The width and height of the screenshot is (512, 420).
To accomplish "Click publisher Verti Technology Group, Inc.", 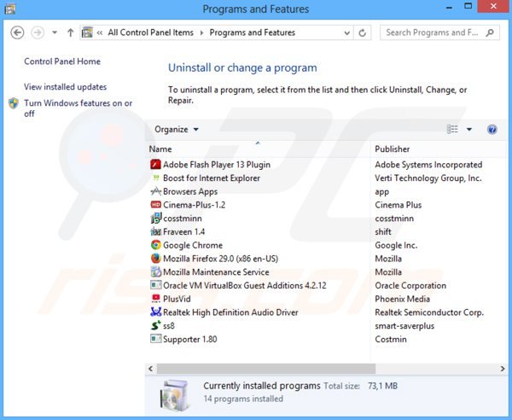I will [x=428, y=178].
